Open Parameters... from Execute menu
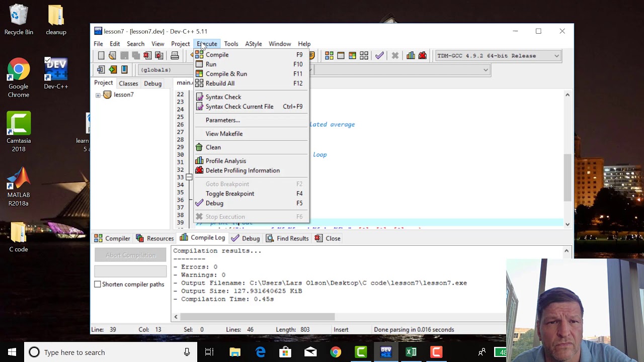This screenshot has height=362, width=644. click(x=252, y=120)
